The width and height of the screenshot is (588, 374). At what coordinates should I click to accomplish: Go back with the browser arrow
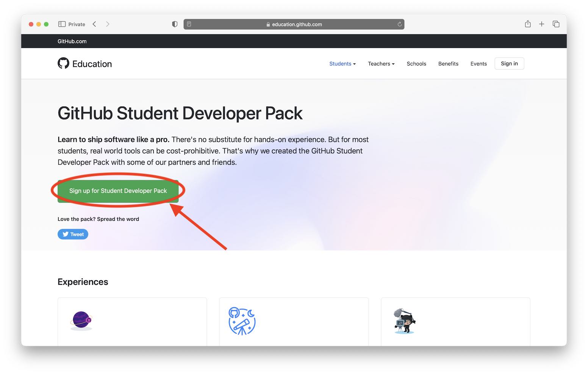[x=94, y=24]
